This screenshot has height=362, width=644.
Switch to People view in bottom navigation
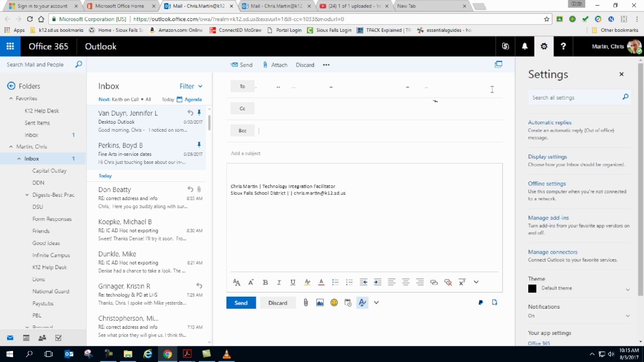coord(42,338)
